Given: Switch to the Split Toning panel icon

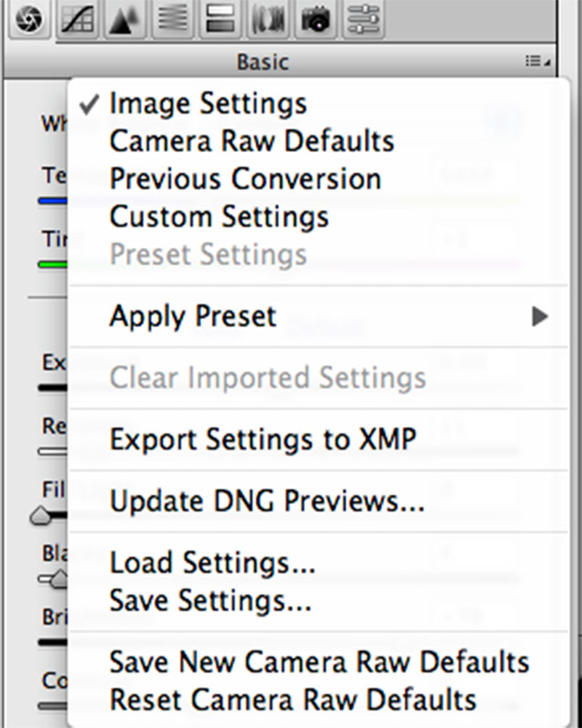Looking at the screenshot, I should coord(221,20).
